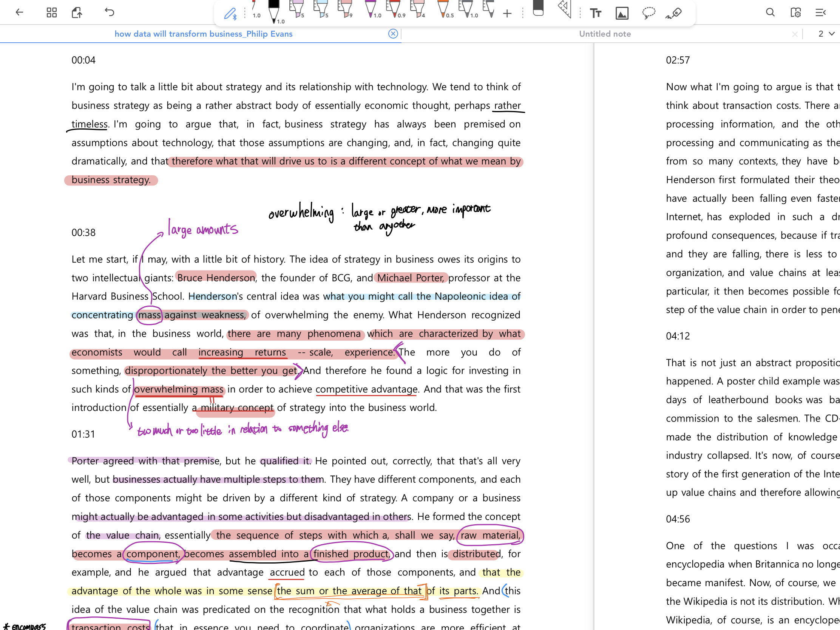Screen dimensions: 840x630
Task: Toggle the laser pointer tool
Action: [674, 13]
